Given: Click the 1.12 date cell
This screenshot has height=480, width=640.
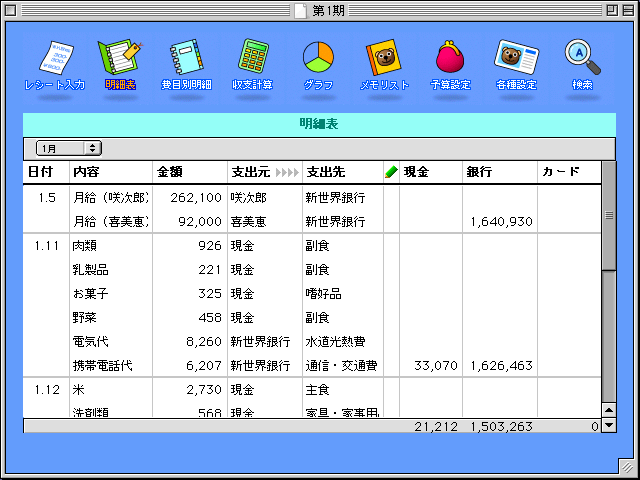Looking at the screenshot, I should (x=47, y=390).
